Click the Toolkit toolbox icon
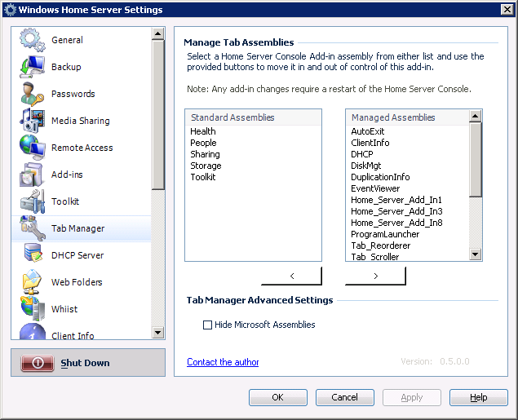 click(x=32, y=201)
